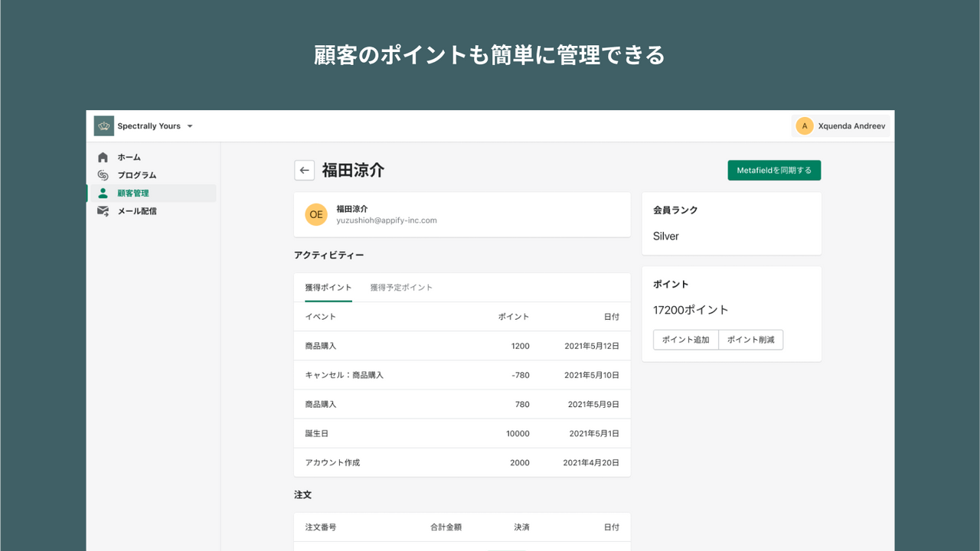Click the 注文番号 column header
Viewport: 980px width, 551px height.
click(x=321, y=527)
